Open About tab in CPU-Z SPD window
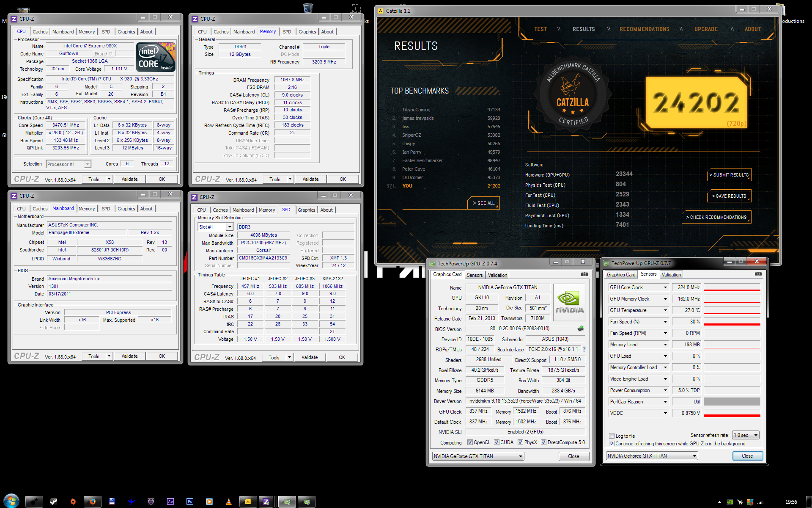 tap(326, 210)
